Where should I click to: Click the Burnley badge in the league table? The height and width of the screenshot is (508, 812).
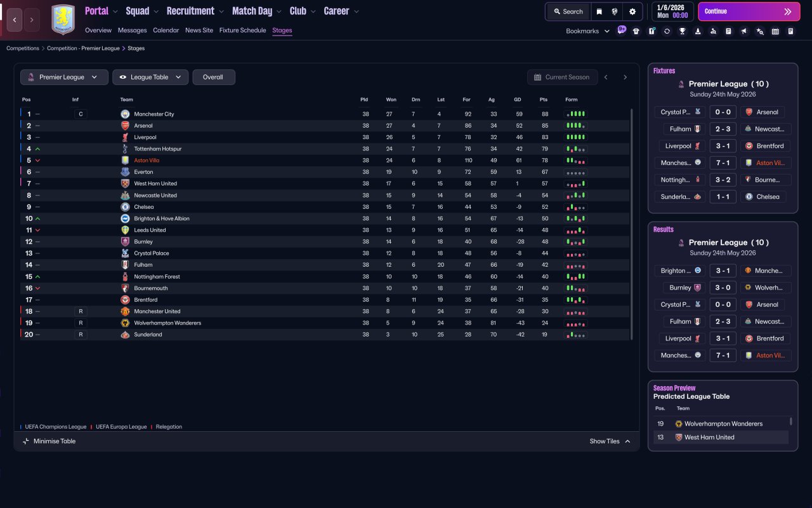[125, 242]
